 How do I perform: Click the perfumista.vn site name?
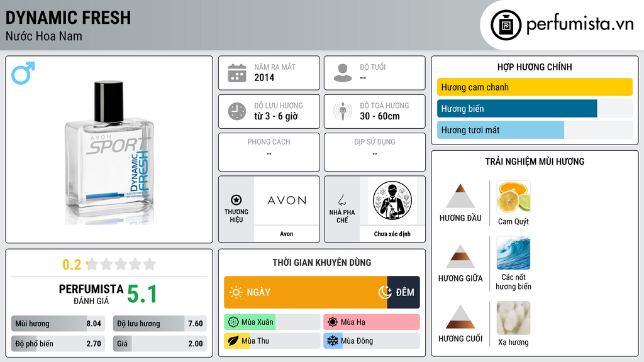coord(580,25)
